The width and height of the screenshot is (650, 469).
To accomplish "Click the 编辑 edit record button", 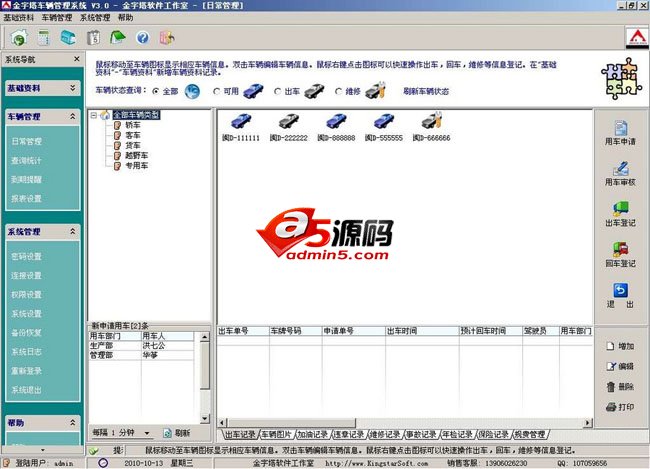I will point(621,366).
